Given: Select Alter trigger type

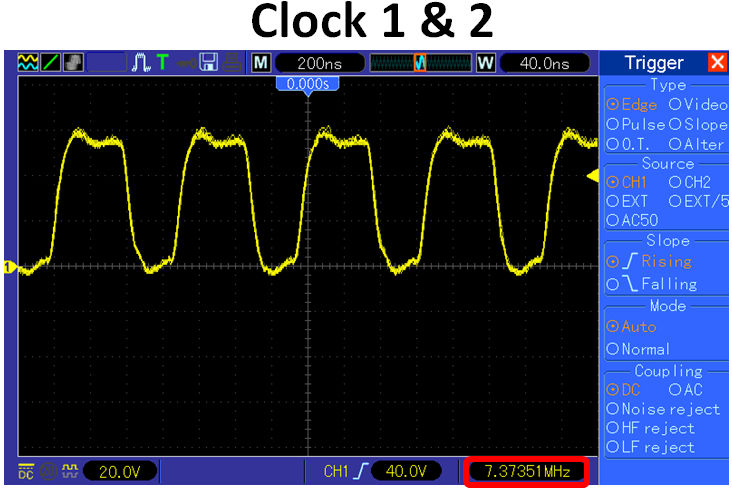Looking at the screenshot, I should pos(697,145).
